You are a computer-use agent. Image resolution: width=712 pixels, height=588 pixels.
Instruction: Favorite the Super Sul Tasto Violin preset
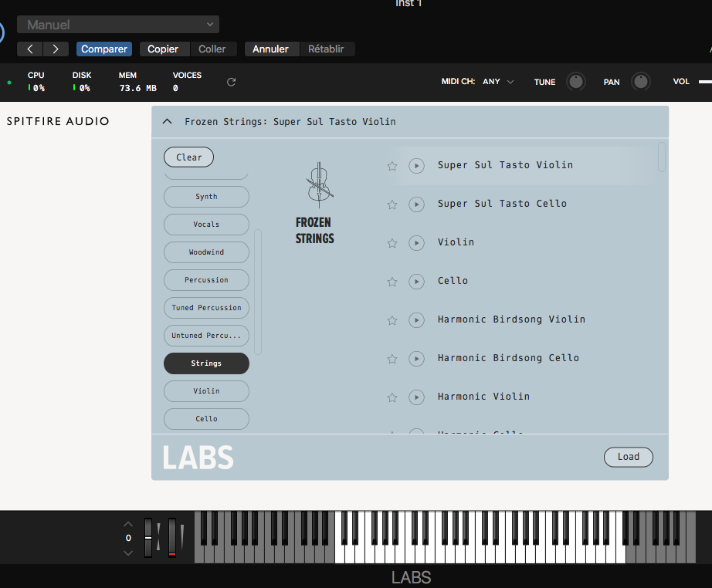pos(392,165)
